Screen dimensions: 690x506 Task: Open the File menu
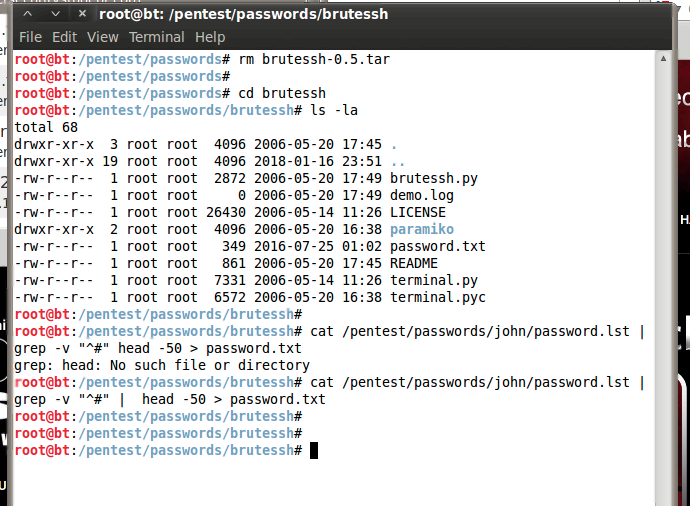pos(30,37)
